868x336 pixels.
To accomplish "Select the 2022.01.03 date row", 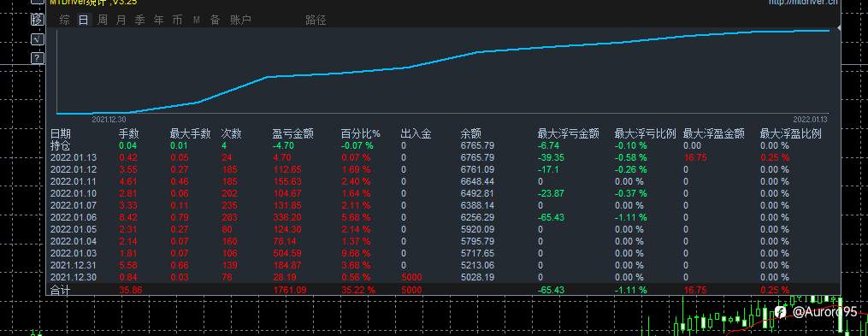I will click(73, 253).
